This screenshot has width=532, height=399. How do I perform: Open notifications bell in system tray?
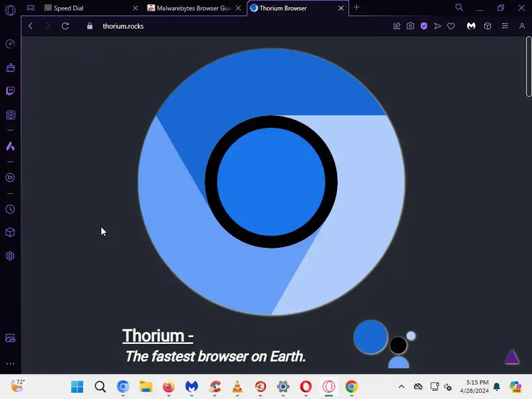(x=497, y=387)
